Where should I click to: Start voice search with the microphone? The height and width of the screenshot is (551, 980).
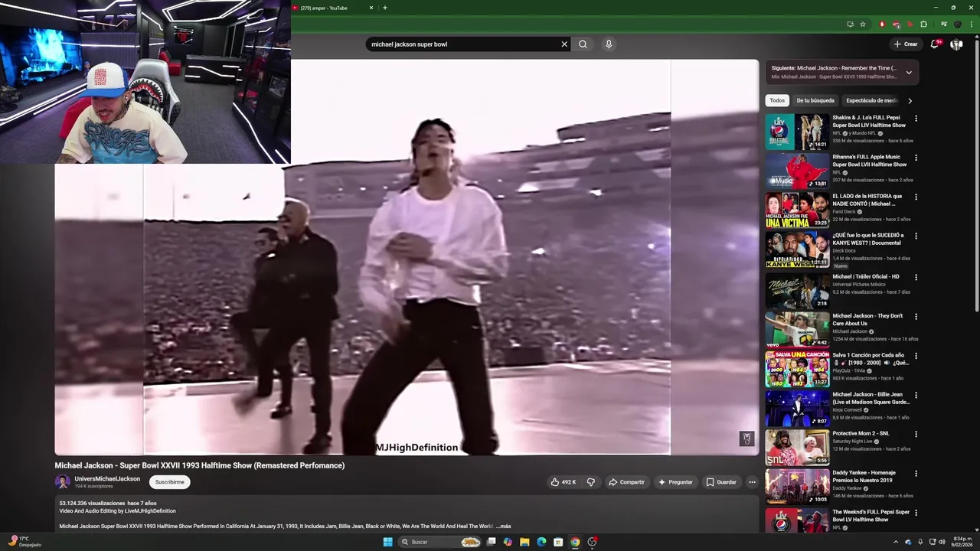pos(609,44)
